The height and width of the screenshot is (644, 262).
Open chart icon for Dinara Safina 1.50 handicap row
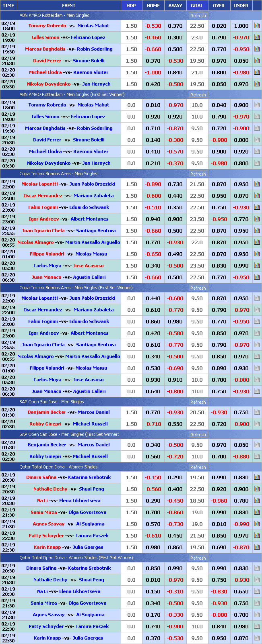257,477
